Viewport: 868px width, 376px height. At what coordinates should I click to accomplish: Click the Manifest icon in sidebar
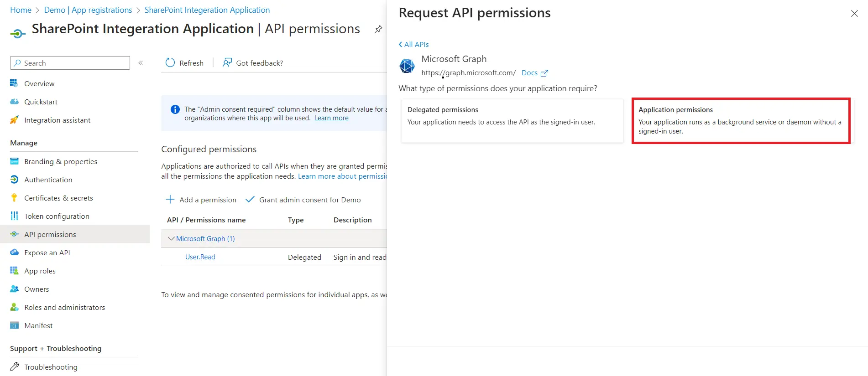[14, 325]
